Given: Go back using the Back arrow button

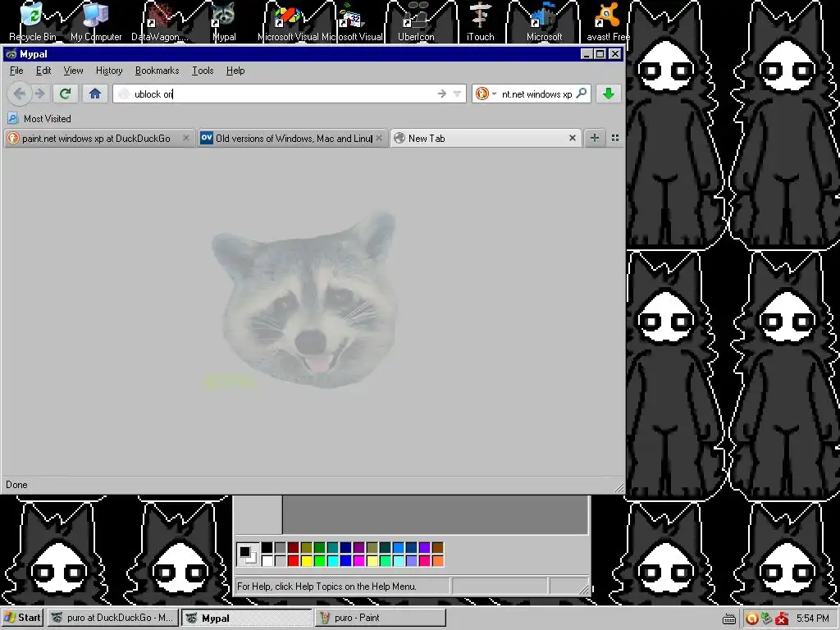Looking at the screenshot, I should (x=20, y=94).
